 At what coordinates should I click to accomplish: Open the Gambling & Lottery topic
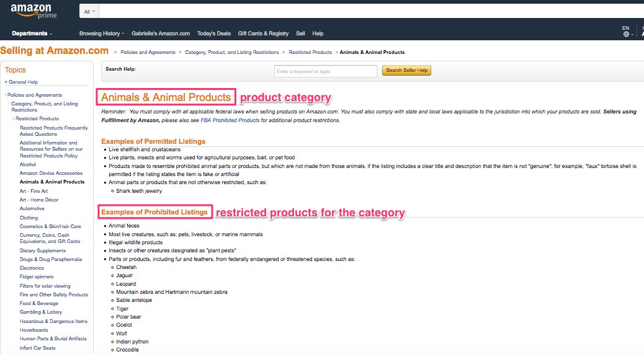(41, 312)
